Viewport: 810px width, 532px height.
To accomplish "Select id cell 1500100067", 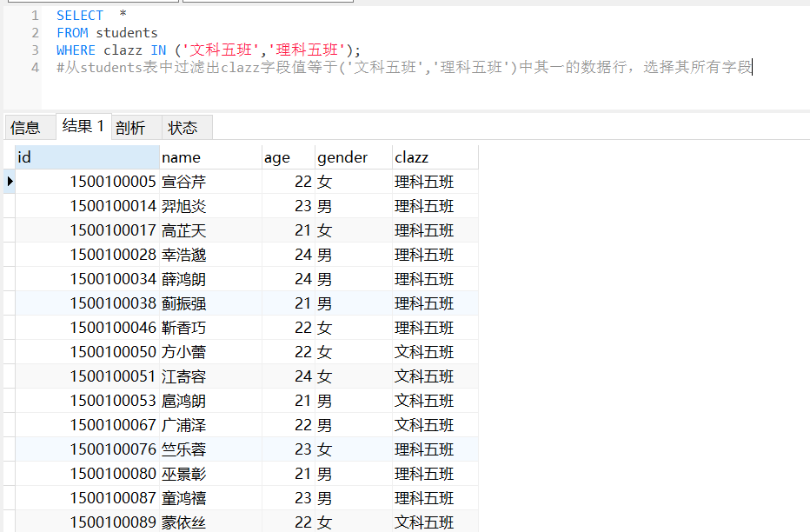I will tap(87, 425).
